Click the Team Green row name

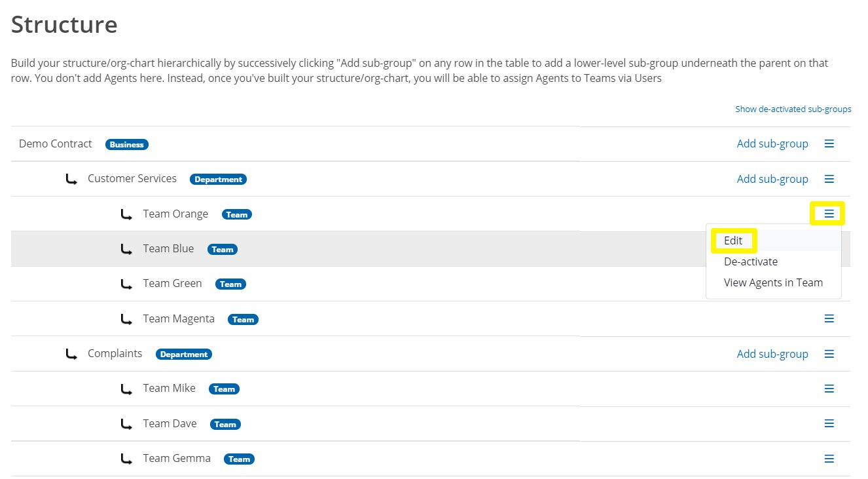pyautogui.click(x=172, y=283)
